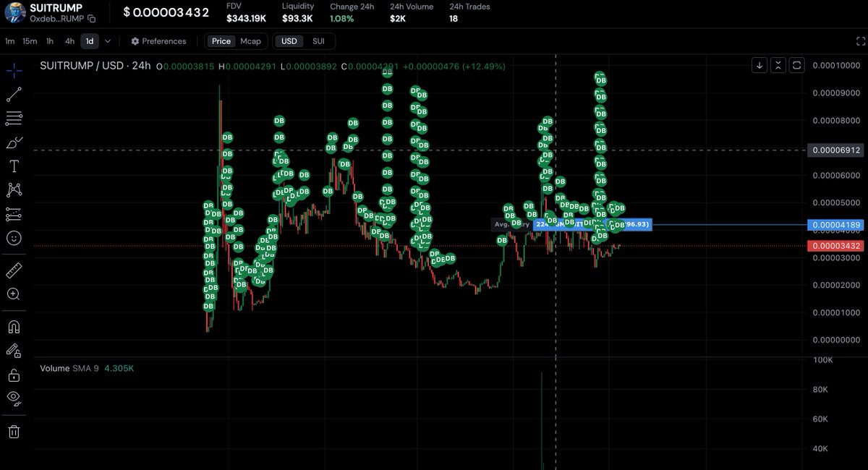The width and height of the screenshot is (868, 470).
Task: Select the Text annotation tool
Action: tap(14, 166)
